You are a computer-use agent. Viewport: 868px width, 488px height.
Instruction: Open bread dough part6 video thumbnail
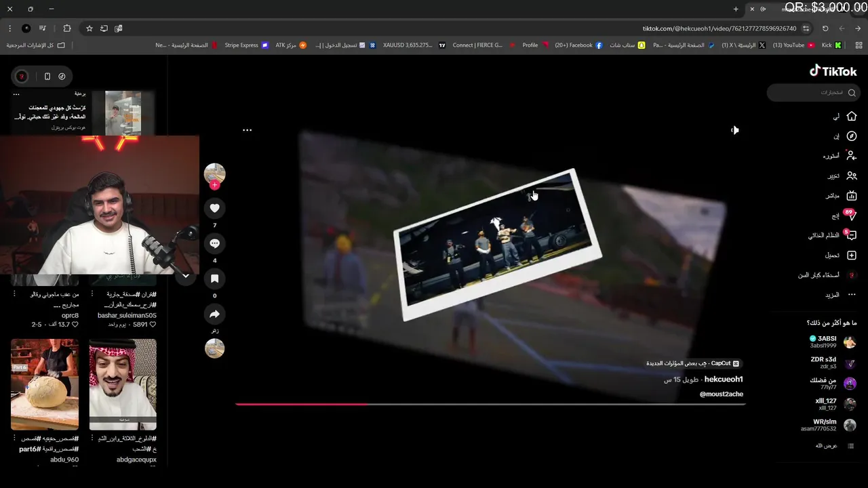pyautogui.click(x=45, y=384)
